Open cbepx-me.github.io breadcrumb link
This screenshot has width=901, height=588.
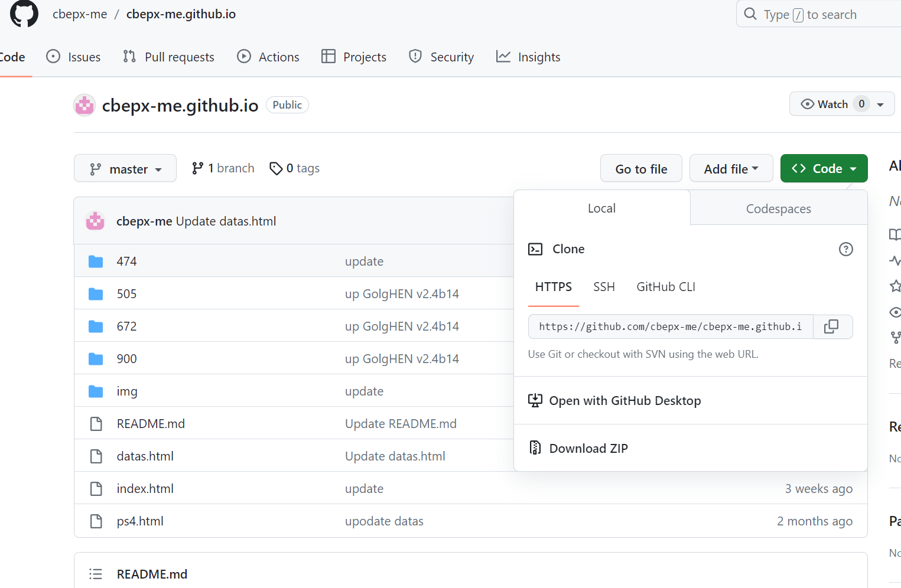coord(181,14)
